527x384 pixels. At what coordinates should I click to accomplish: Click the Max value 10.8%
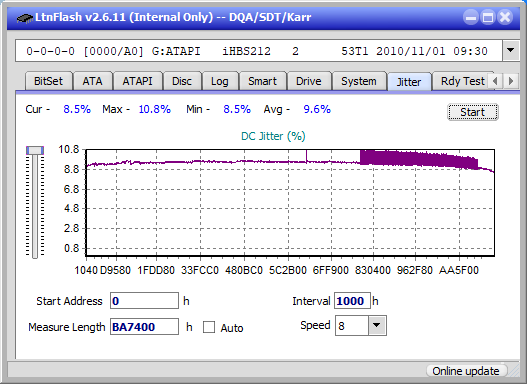click(155, 109)
